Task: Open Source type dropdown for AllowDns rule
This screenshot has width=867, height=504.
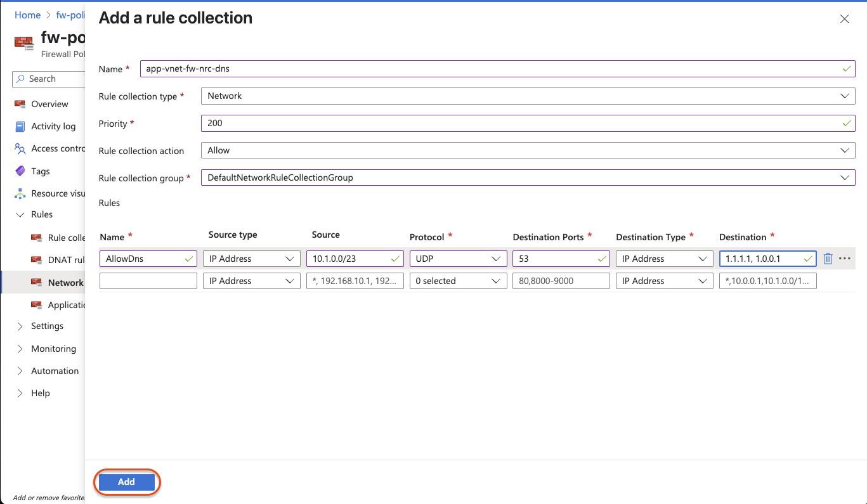Action: 251,259
